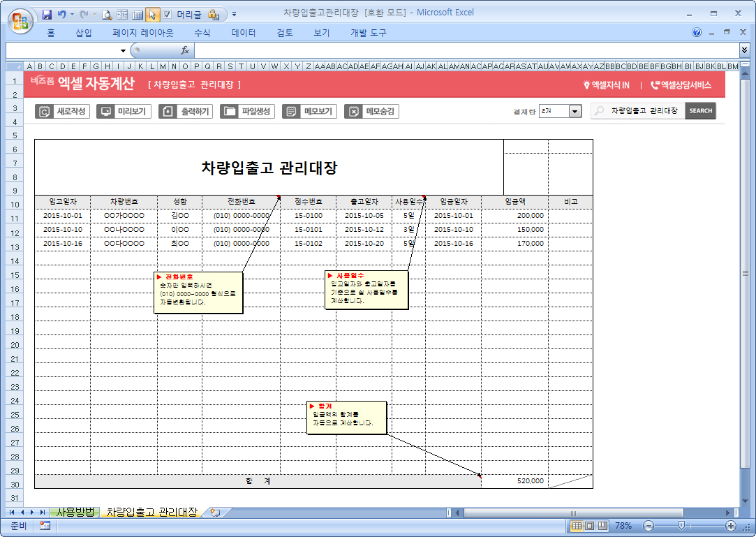Click the 엑셀상담서비스 link
The height and width of the screenshot is (537, 756).
(x=681, y=85)
